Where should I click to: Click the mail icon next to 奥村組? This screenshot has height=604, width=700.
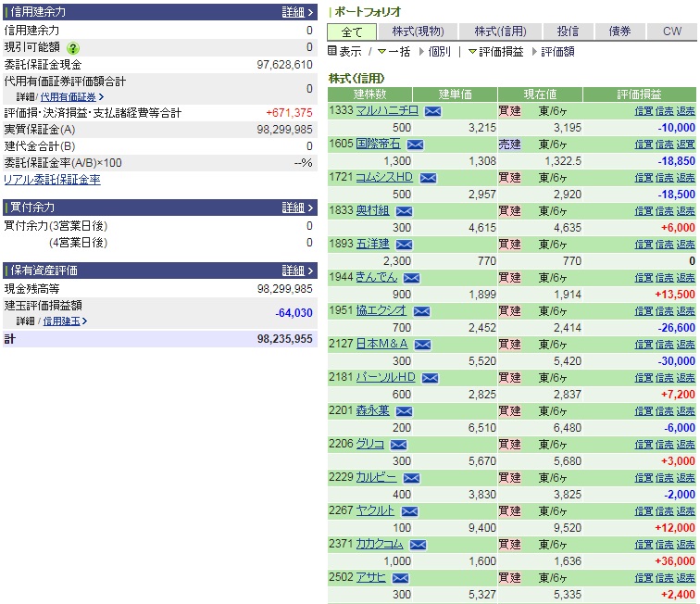tap(404, 211)
